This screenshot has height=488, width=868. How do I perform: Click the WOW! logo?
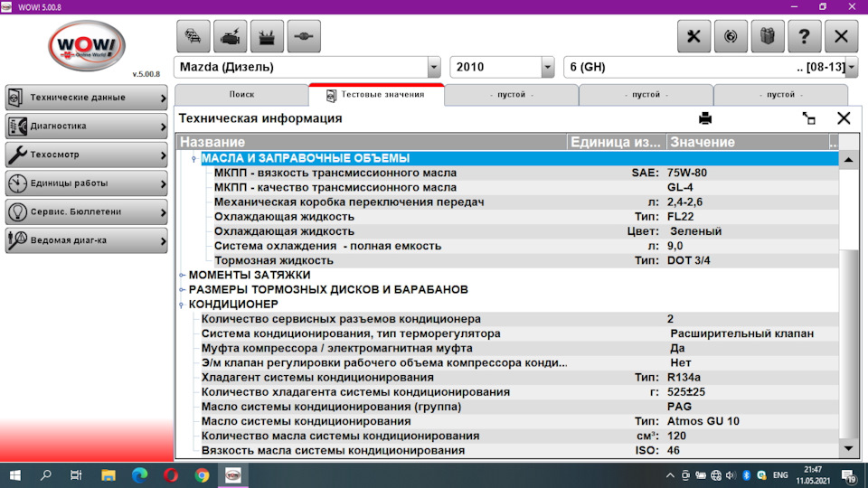click(x=87, y=46)
